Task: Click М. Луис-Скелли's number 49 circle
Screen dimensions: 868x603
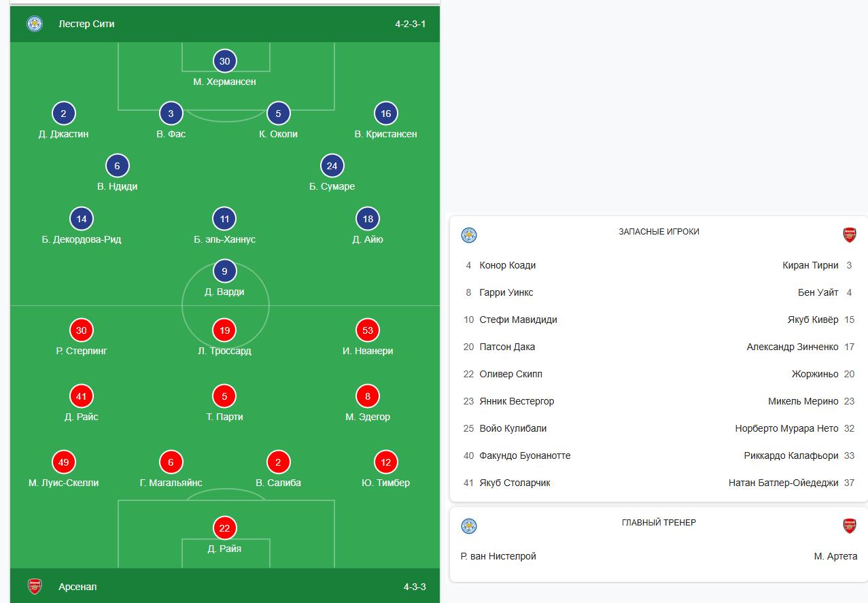Action: [64, 463]
